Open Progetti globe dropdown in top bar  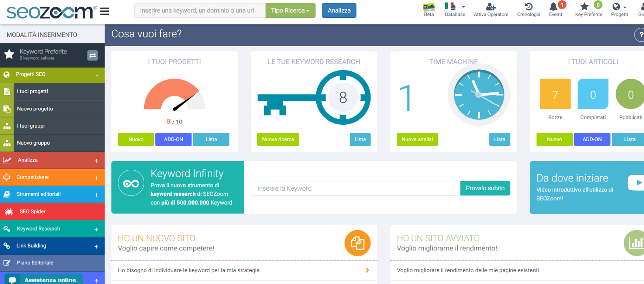[619, 10]
